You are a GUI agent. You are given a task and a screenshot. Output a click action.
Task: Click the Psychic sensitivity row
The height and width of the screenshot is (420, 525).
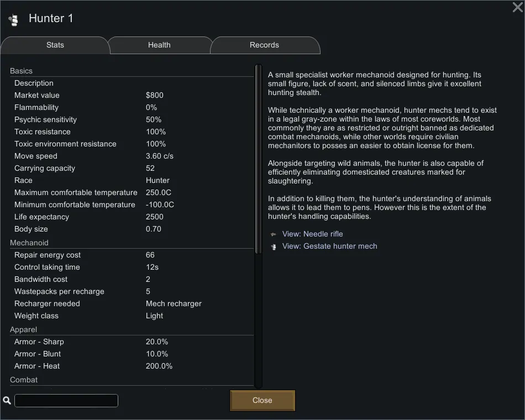click(x=133, y=120)
